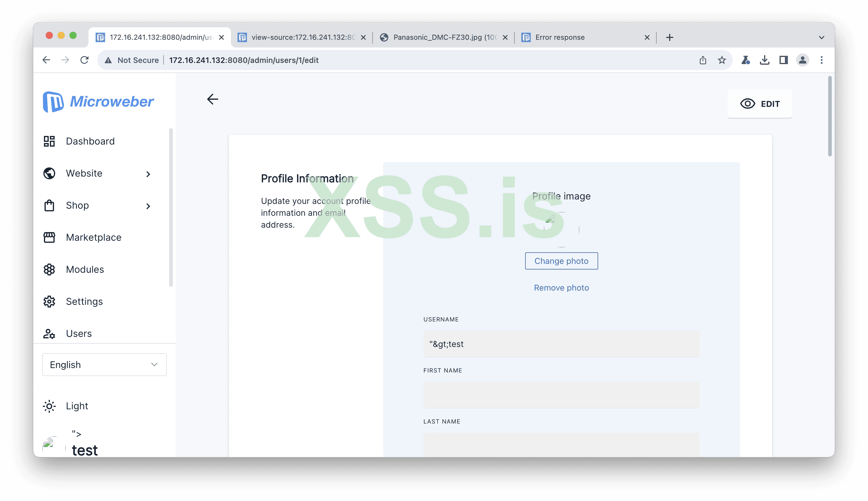Reload the page in browser

coord(84,60)
